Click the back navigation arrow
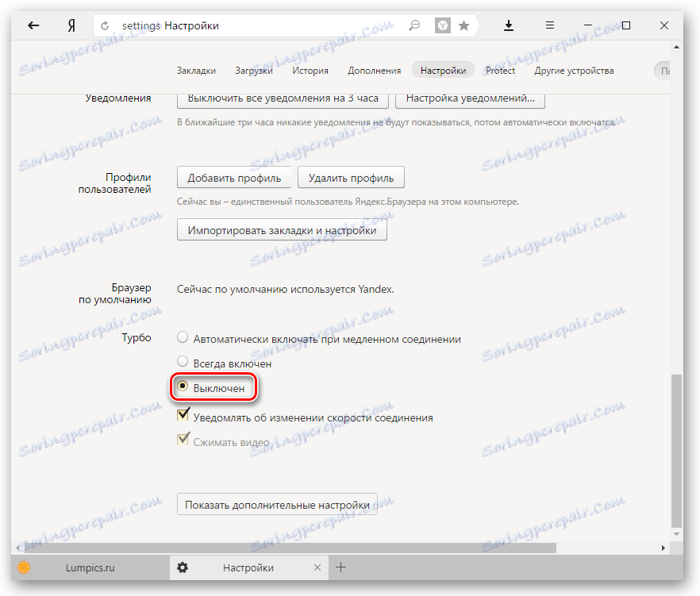This screenshot has width=700, height=596. (x=33, y=25)
